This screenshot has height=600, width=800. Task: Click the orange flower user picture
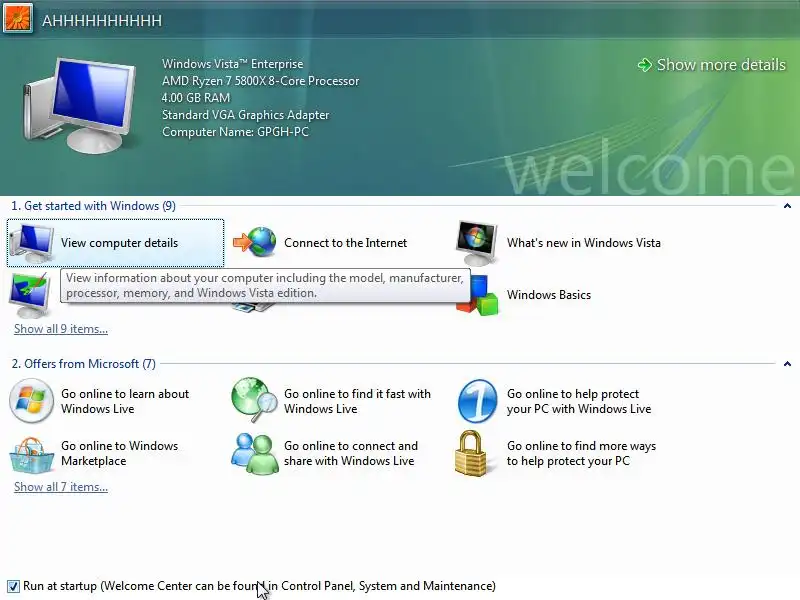18,18
